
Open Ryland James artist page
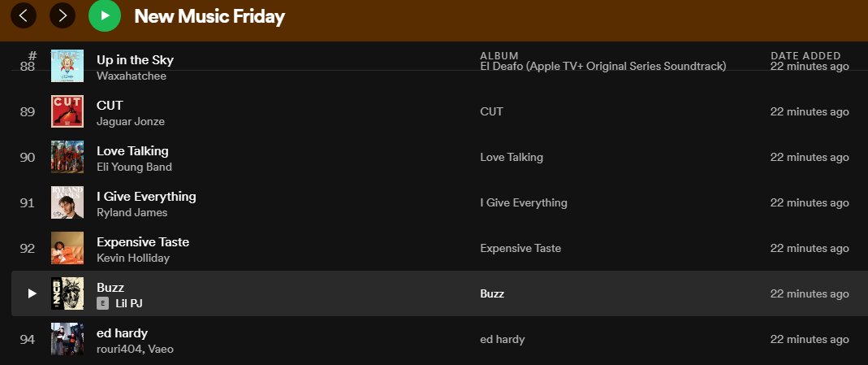132,212
